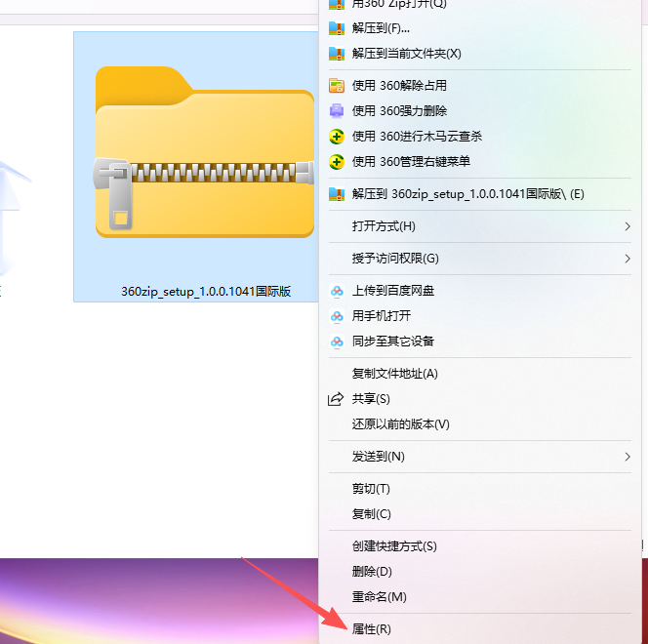Choose 还原以前的版本(V)
This screenshot has height=644, width=648.
pyautogui.click(x=480, y=424)
